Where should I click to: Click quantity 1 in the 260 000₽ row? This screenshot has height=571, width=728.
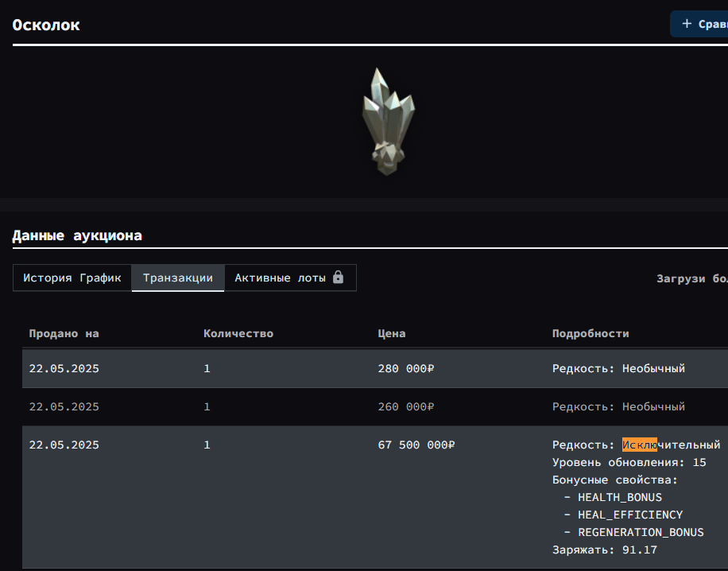coord(207,406)
